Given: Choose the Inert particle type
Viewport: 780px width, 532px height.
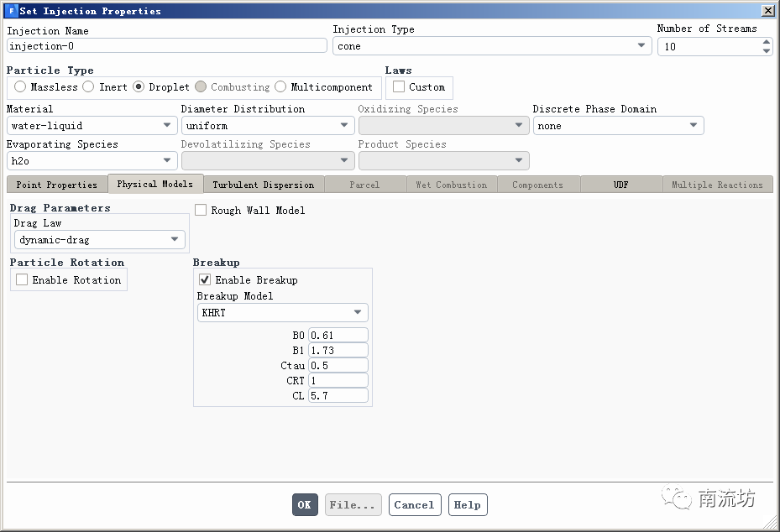Looking at the screenshot, I should [88, 87].
